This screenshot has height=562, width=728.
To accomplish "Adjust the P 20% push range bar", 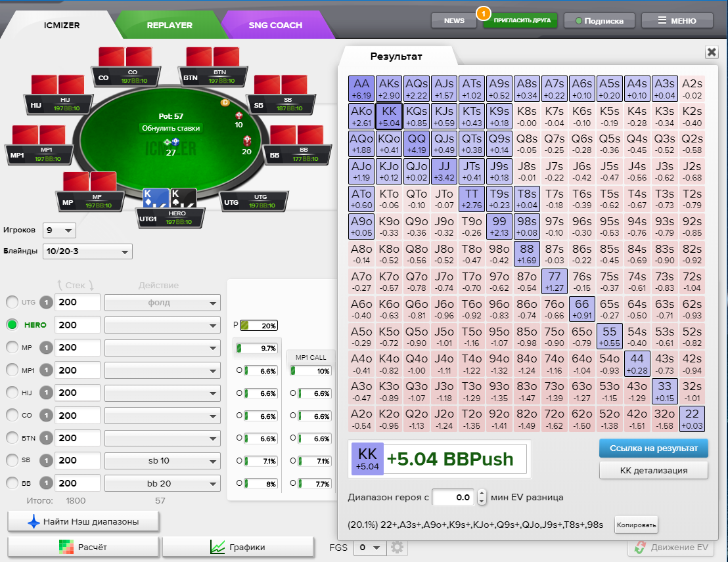I will coord(259,326).
